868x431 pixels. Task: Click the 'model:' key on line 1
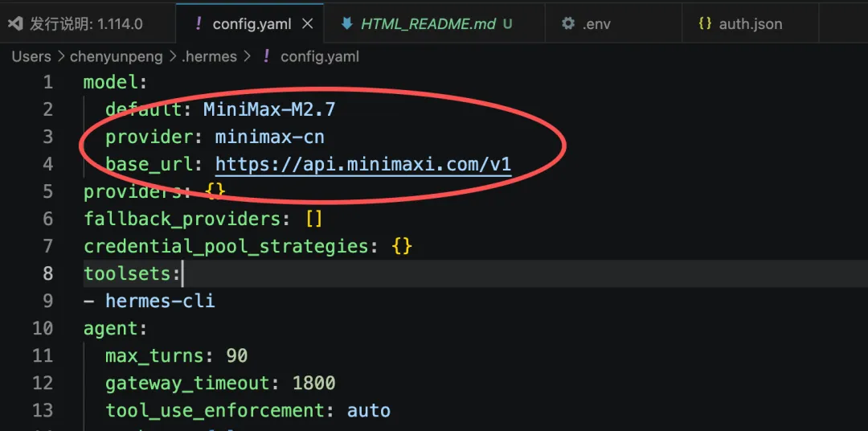pyautogui.click(x=116, y=83)
